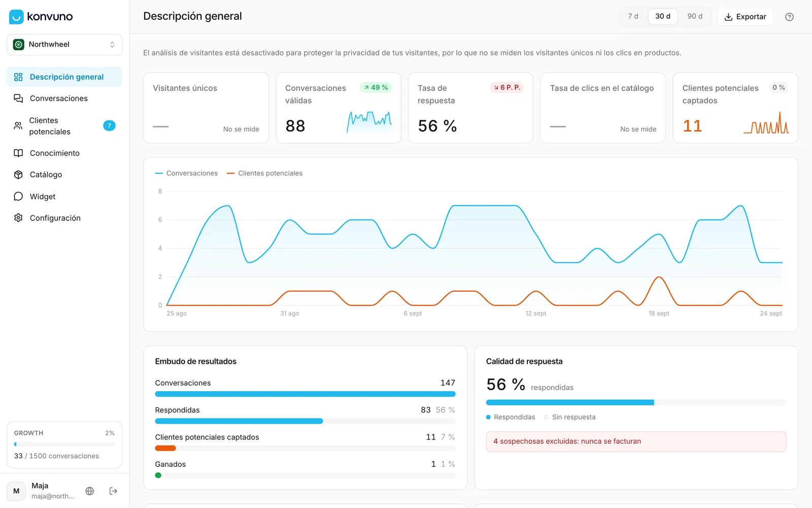
Task: Click the Respondidas funnel progress bar
Action: tap(305, 421)
